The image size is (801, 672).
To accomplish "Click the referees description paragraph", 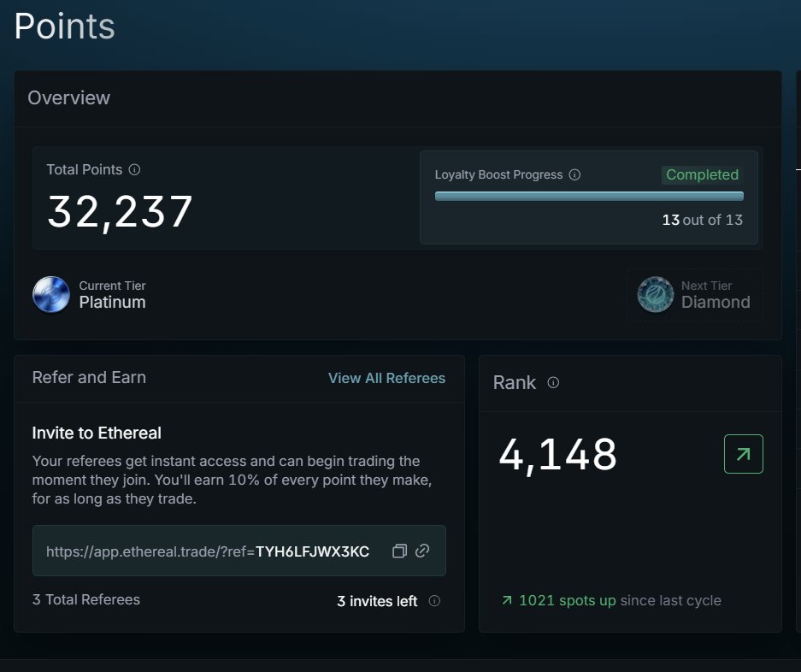I will pyautogui.click(x=232, y=480).
